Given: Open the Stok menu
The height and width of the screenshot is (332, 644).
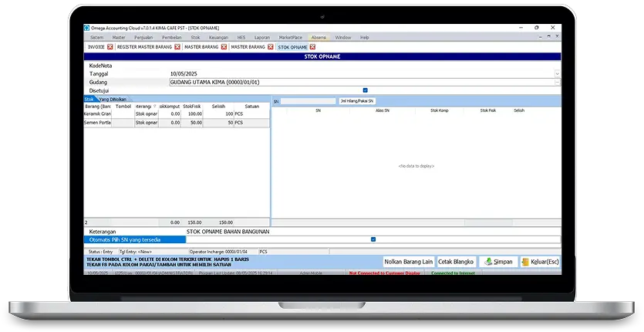Looking at the screenshot, I should pos(195,37).
